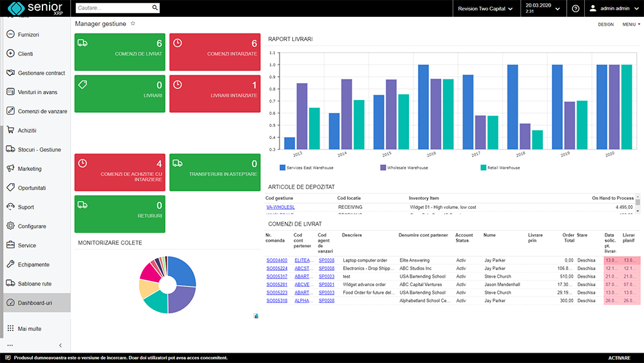
Task: Click the Articole de depozitat table scrollbar
Action: (638, 204)
